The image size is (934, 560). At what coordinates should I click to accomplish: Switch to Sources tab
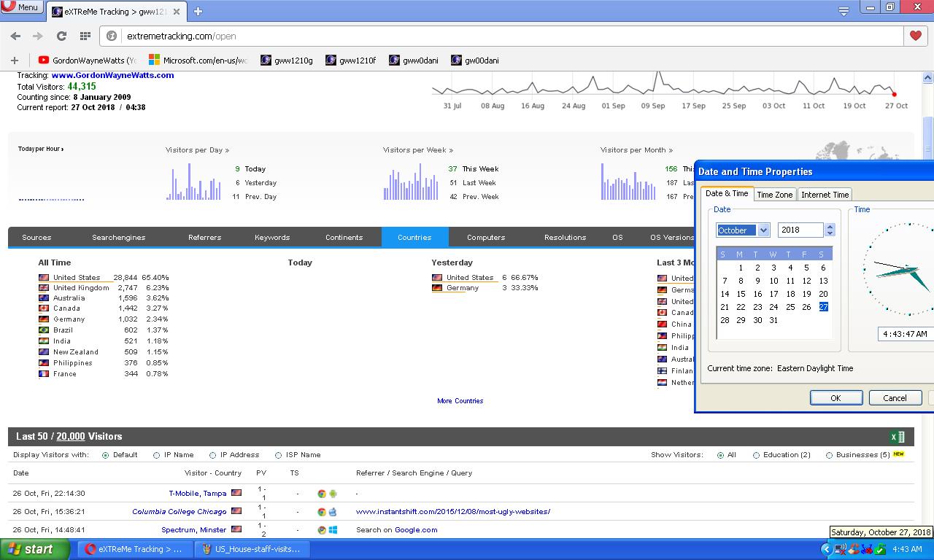[x=36, y=238]
